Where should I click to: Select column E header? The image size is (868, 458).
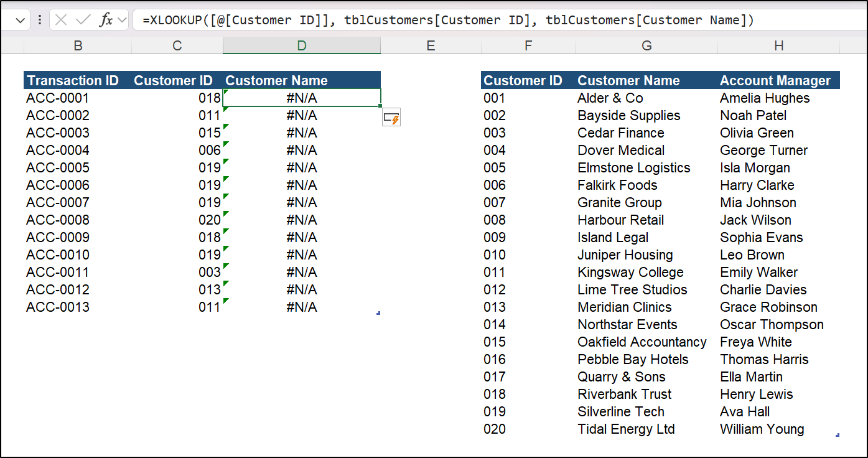click(431, 45)
